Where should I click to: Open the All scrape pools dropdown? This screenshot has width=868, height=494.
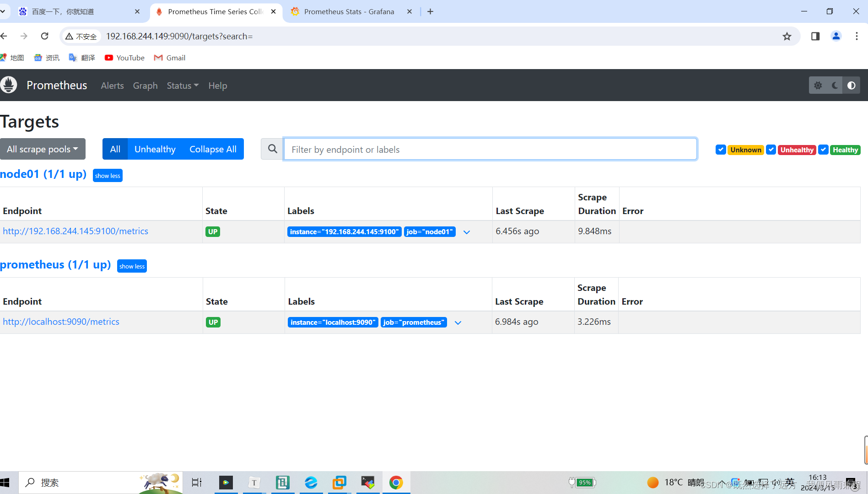tap(43, 149)
